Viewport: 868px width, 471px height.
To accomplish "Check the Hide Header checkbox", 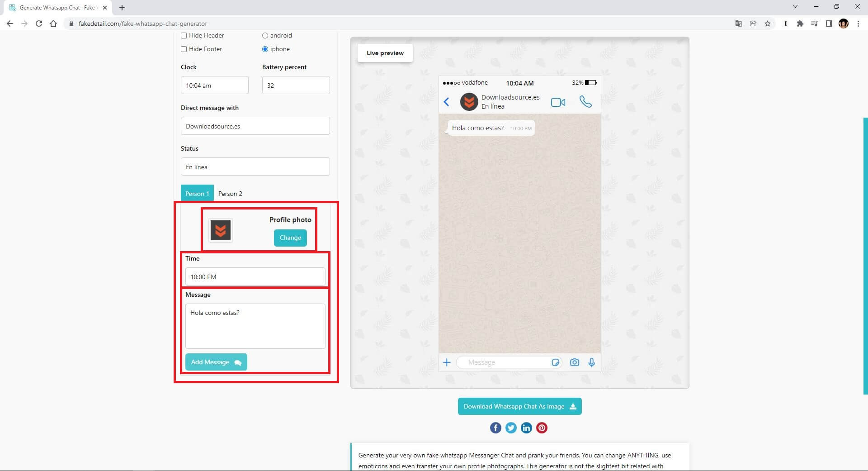I will point(184,36).
